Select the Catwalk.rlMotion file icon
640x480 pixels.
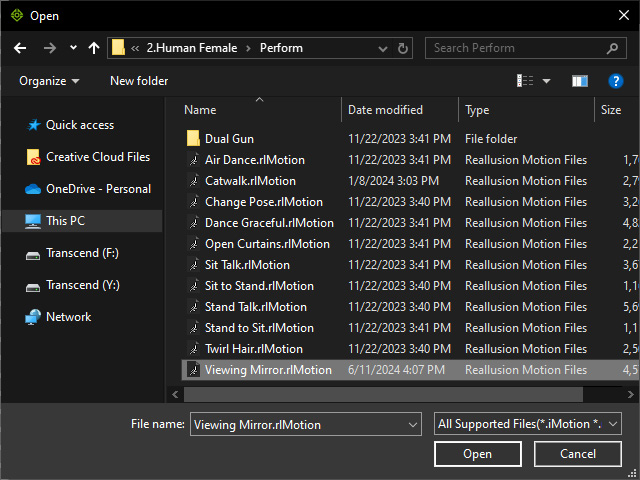click(193, 181)
